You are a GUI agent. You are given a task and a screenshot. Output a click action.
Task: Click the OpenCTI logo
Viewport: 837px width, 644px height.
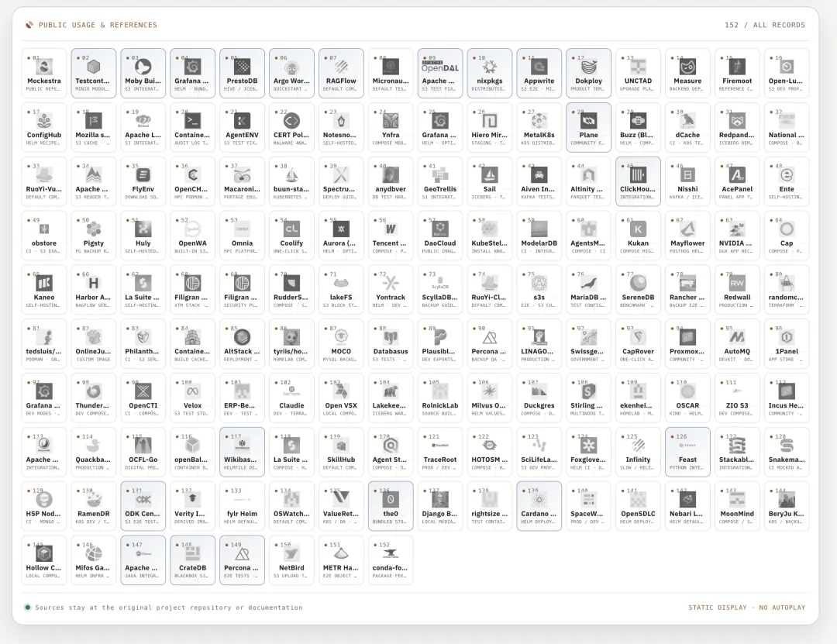click(143, 391)
